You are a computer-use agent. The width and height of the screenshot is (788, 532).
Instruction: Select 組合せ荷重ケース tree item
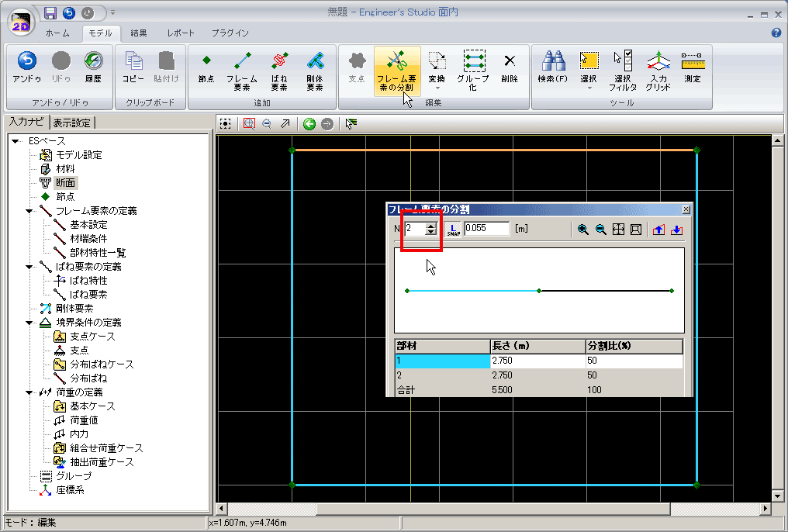pos(106,448)
